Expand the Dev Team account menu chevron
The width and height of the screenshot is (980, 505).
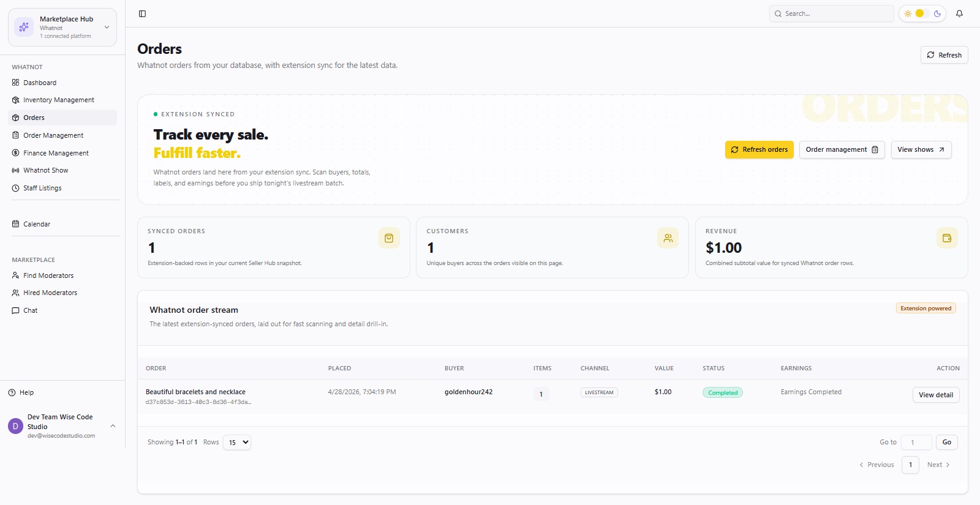tap(113, 425)
